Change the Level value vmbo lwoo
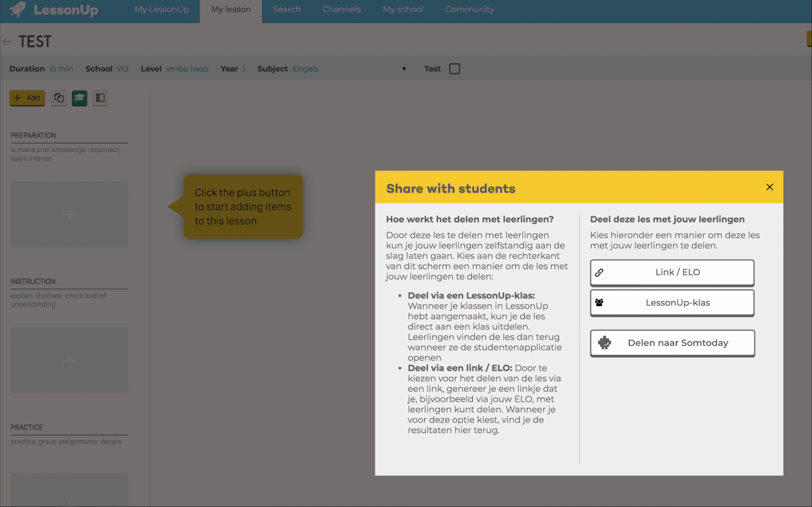Viewport: 812px width, 507px height. click(x=187, y=69)
